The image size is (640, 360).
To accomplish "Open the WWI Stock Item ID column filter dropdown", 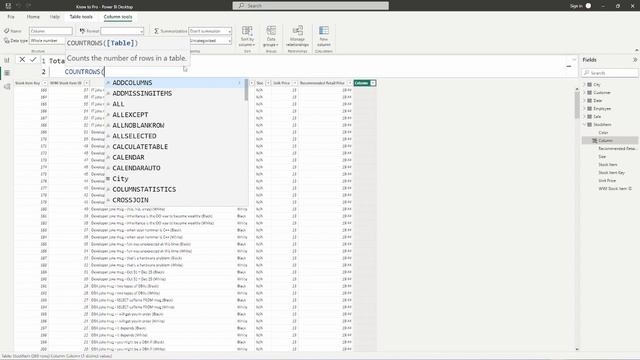I will pyautogui.click(x=86, y=83).
